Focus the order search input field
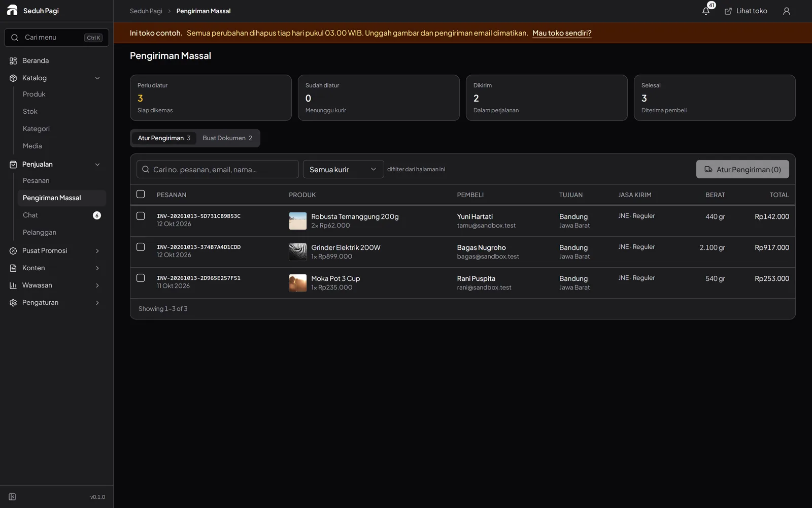This screenshot has width=812, height=508. click(x=218, y=169)
